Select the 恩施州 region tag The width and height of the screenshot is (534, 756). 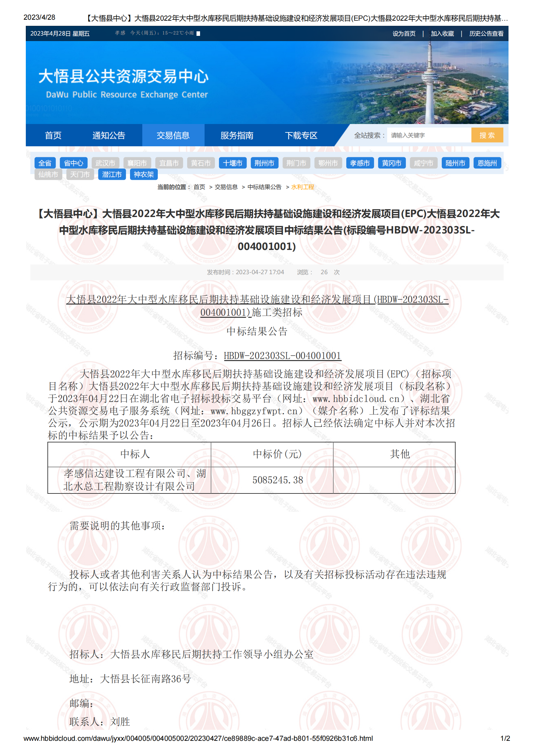487,163
